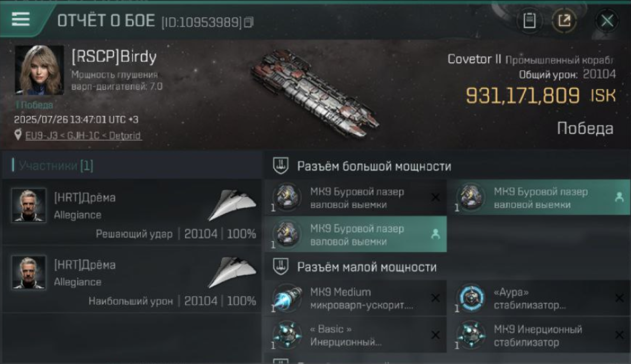Open the hamburger menu icon
The height and width of the screenshot is (364, 631).
click(20, 19)
